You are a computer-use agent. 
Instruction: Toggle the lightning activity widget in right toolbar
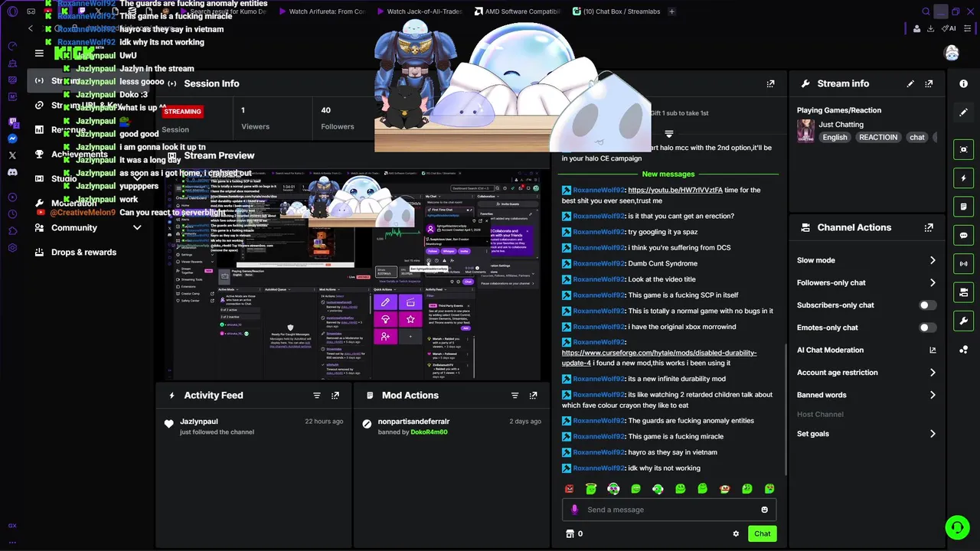(964, 178)
